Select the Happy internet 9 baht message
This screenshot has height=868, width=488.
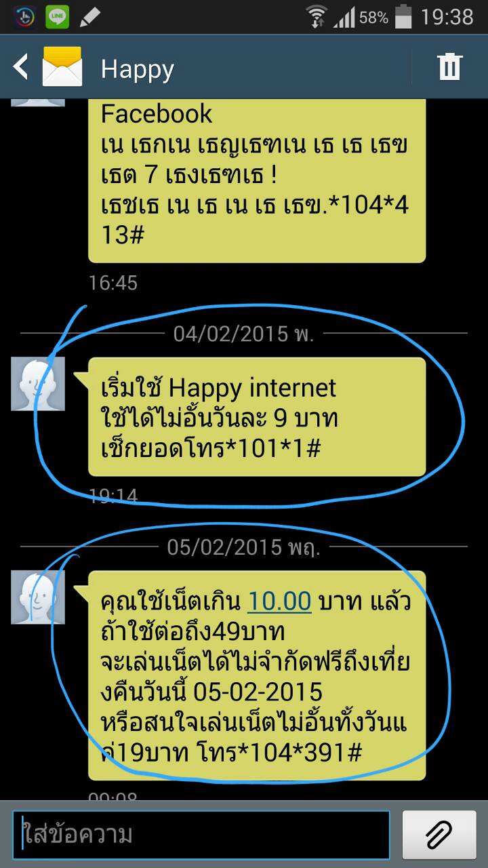point(257,417)
